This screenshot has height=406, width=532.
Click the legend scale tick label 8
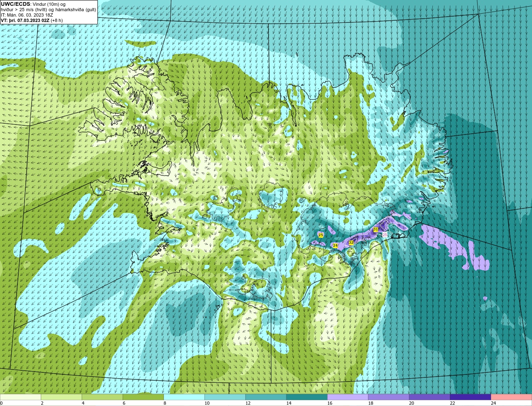point(165,403)
